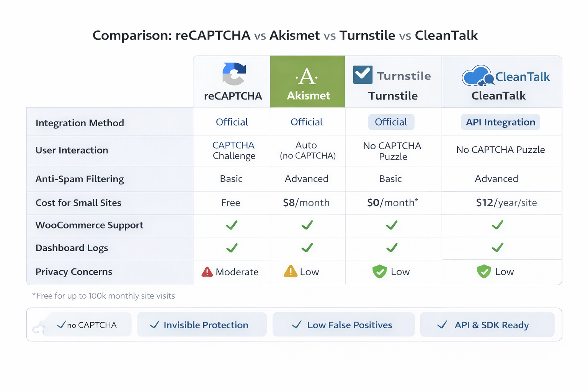Click the CAPTCHA Challenge text link
The height and width of the screenshot is (392, 588).
(x=234, y=150)
